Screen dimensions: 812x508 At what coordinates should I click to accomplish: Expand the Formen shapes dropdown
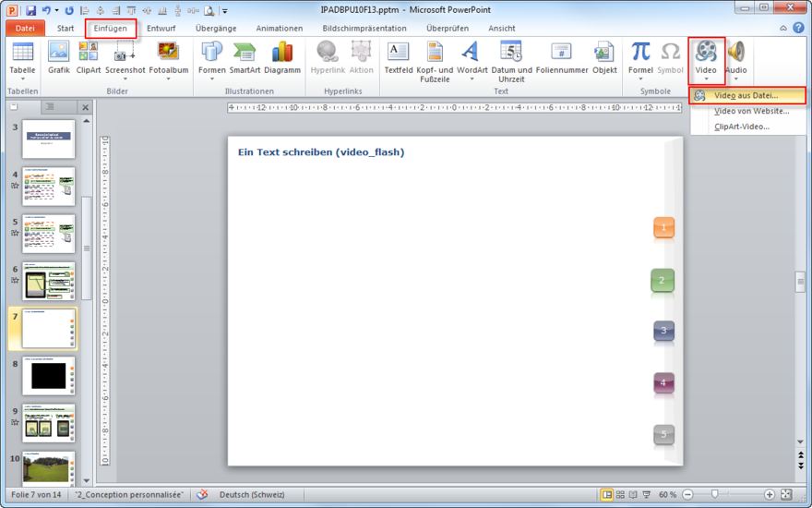(211, 79)
